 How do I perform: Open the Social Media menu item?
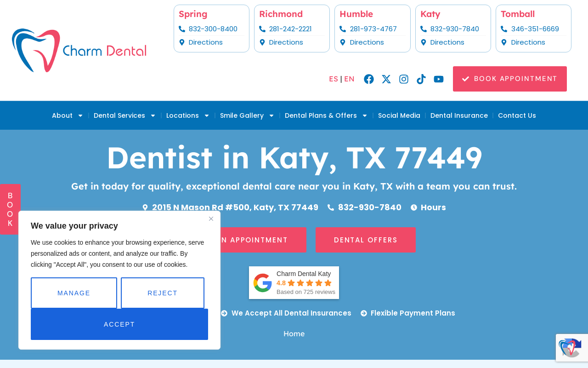tap(399, 115)
